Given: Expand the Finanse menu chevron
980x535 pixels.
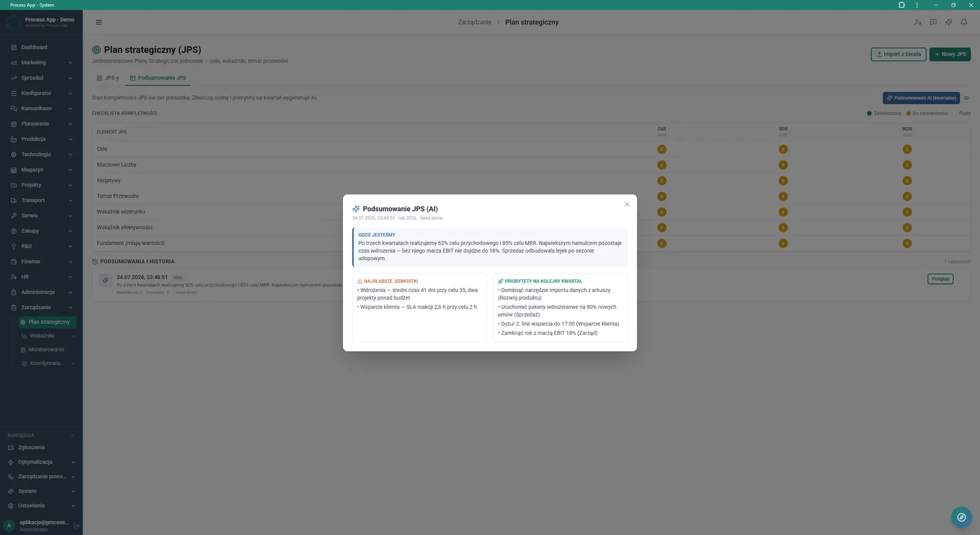Looking at the screenshot, I should tap(70, 261).
